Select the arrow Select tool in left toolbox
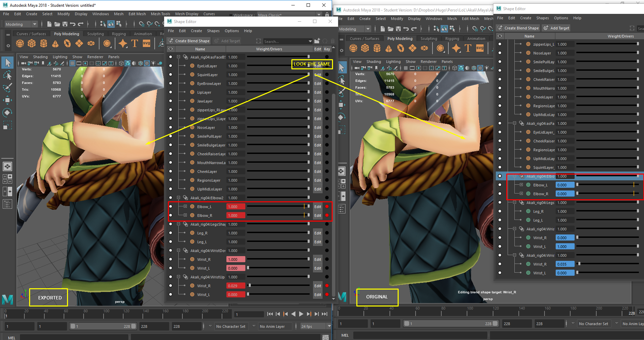Screen dimensions: 644x340 [x=7, y=63]
